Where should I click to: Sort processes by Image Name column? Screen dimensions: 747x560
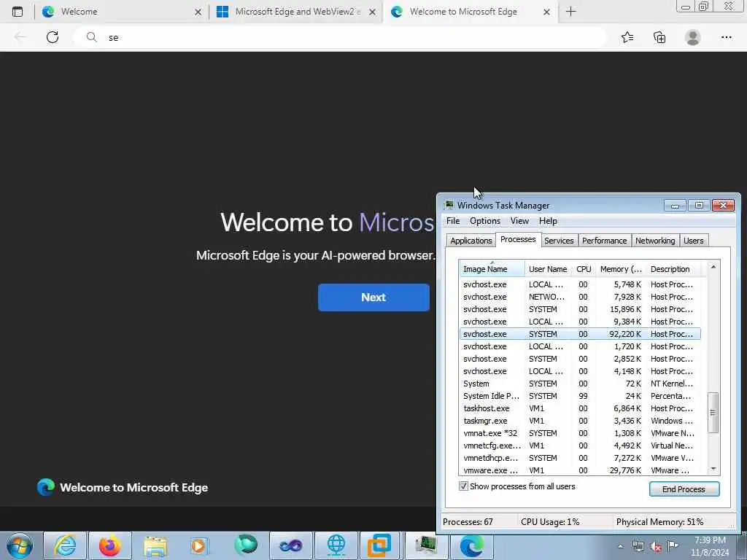492,269
